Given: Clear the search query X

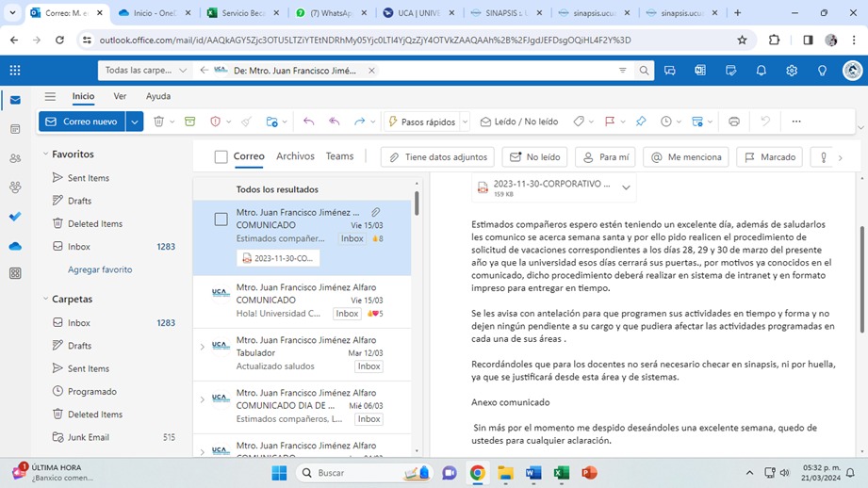Looking at the screenshot, I should click(x=371, y=71).
